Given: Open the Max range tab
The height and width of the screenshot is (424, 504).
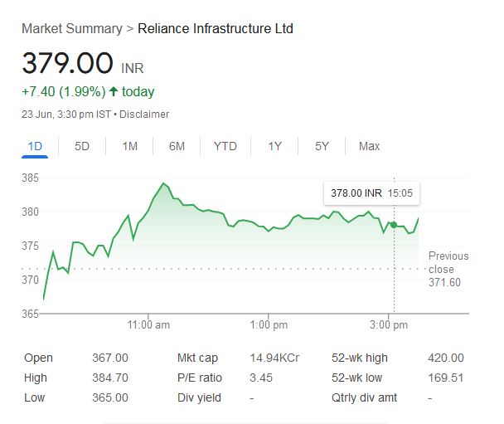Looking at the screenshot, I should pos(369,146).
